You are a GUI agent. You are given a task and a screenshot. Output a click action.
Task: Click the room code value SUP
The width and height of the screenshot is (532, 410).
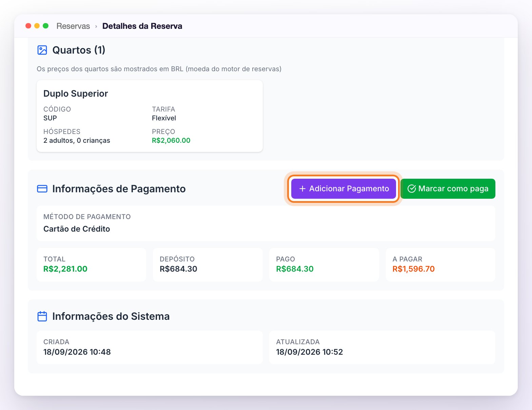point(50,118)
